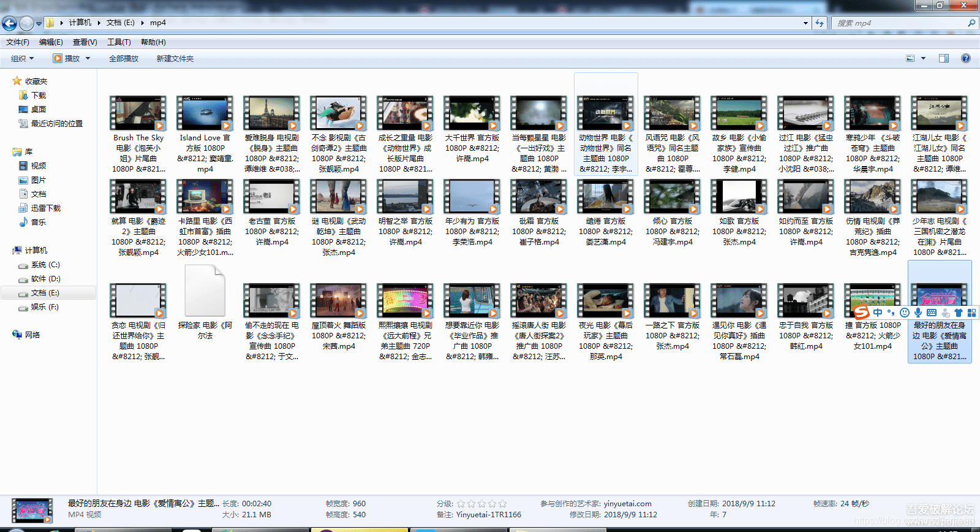Open the 帮助(H) menu
The image size is (980, 532).
[153, 42]
